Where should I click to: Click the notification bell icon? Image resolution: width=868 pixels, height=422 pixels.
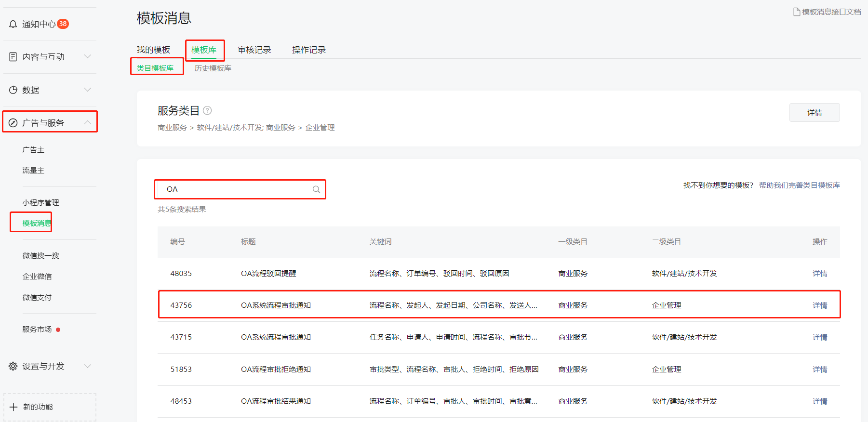[x=13, y=24]
